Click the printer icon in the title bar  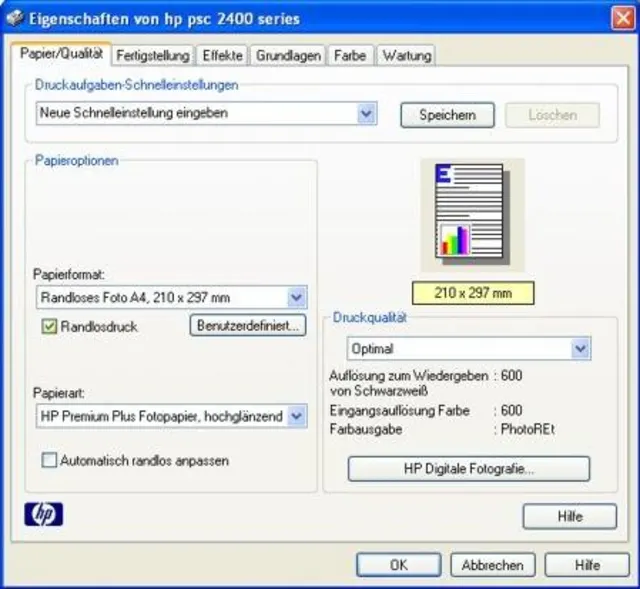[x=15, y=18]
